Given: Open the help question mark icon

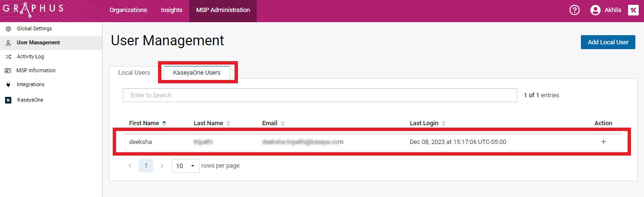Looking at the screenshot, I should click(574, 10).
